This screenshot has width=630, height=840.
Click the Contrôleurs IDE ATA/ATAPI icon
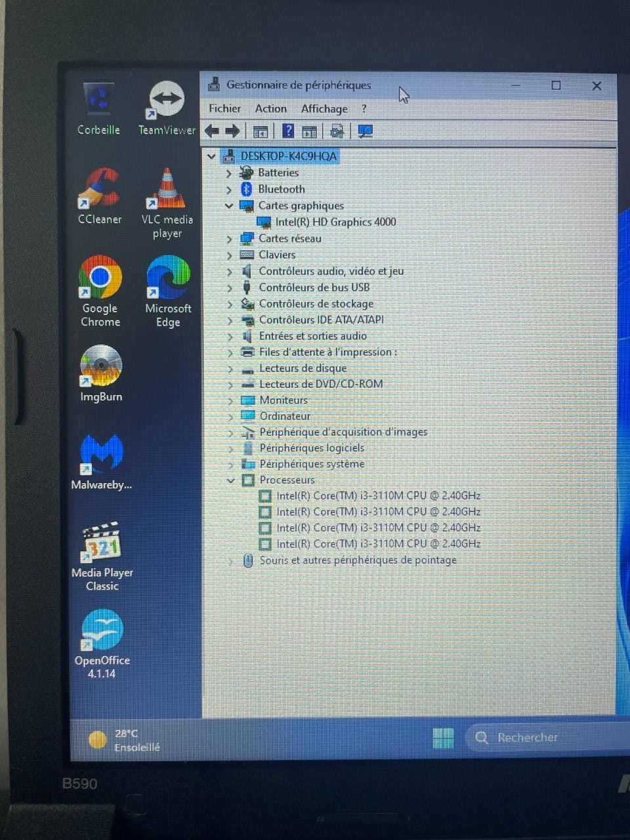coord(247,320)
